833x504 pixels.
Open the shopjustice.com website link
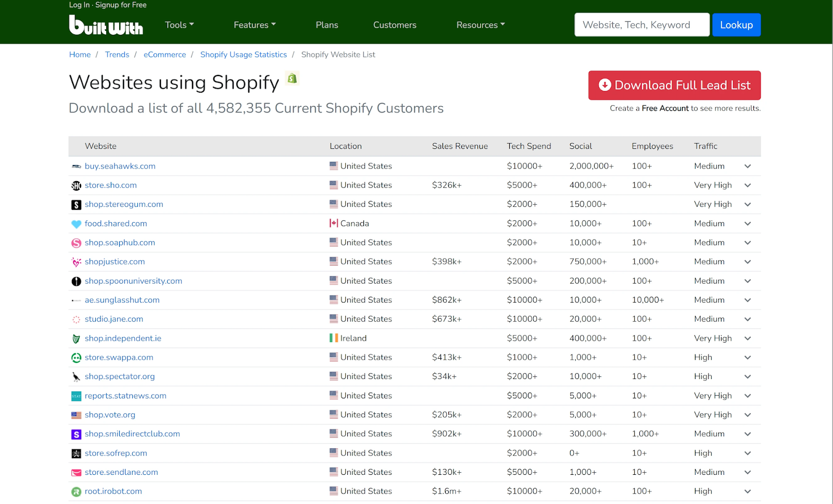115,261
